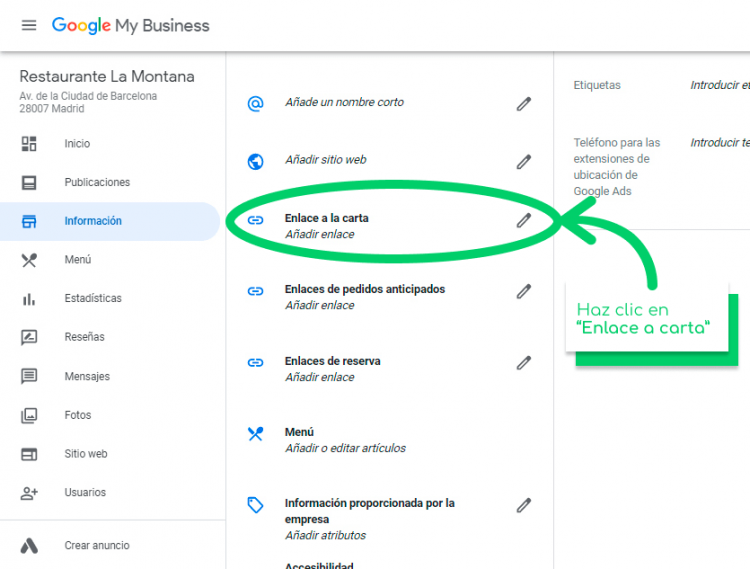
Task: Click the Google My Business logo
Action: [x=131, y=25]
